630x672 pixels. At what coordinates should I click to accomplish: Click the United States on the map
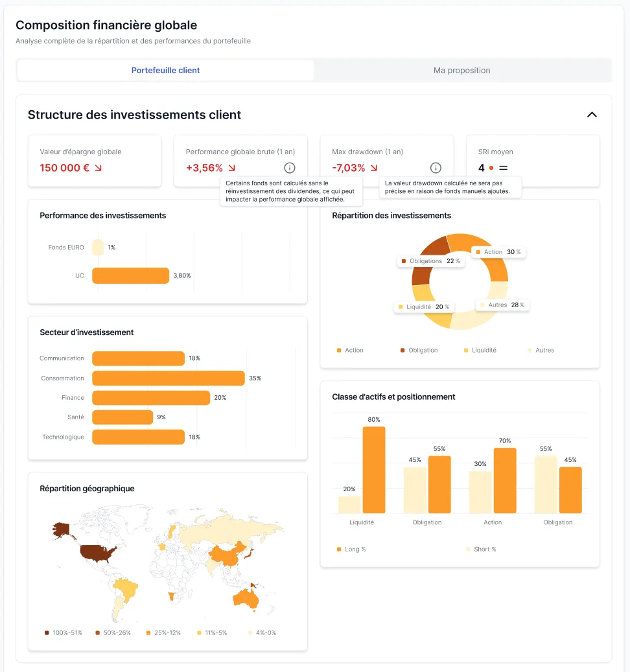tap(97, 553)
